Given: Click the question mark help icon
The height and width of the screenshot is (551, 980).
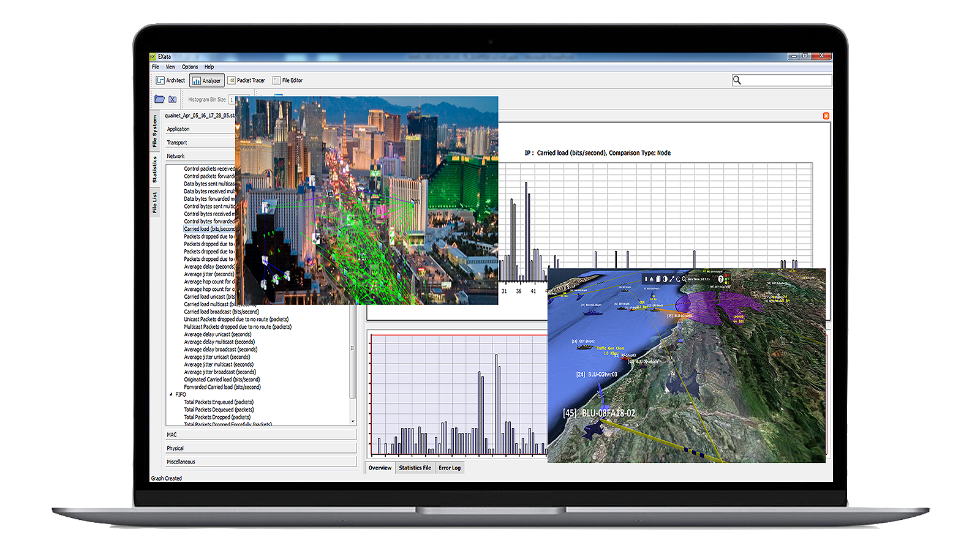Looking at the screenshot, I should (721, 279).
